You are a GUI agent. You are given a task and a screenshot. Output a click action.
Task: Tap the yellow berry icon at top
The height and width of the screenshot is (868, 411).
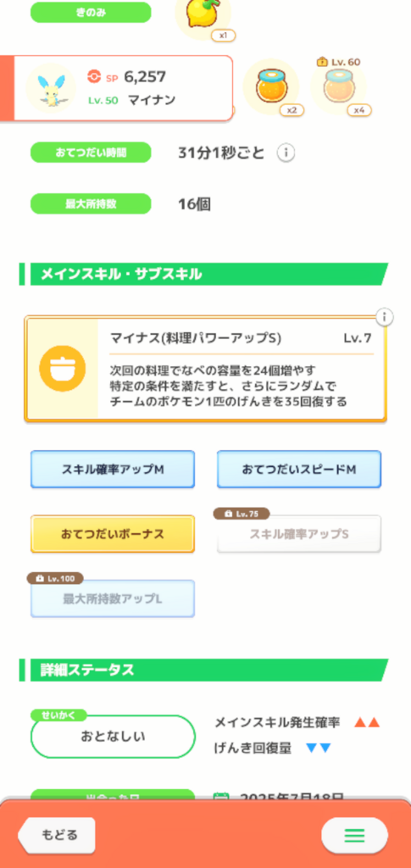click(x=203, y=15)
